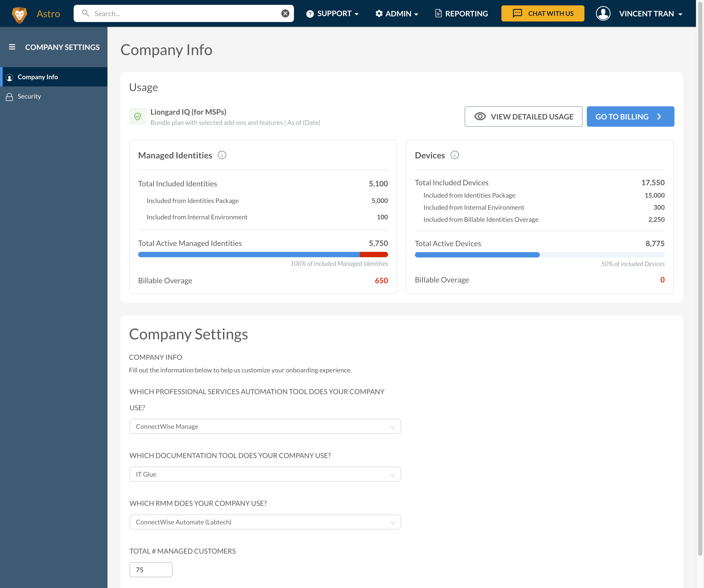Click the Company Info sidebar person icon

tap(9, 77)
